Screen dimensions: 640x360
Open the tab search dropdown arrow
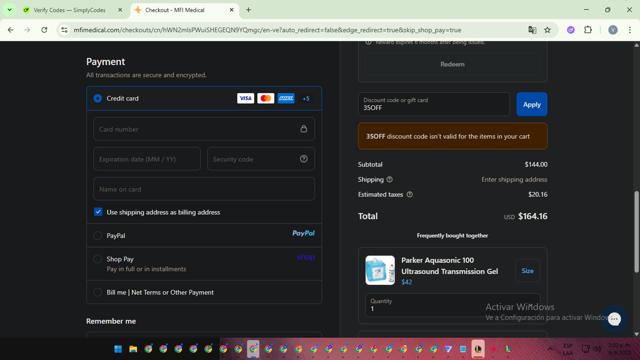point(9,10)
